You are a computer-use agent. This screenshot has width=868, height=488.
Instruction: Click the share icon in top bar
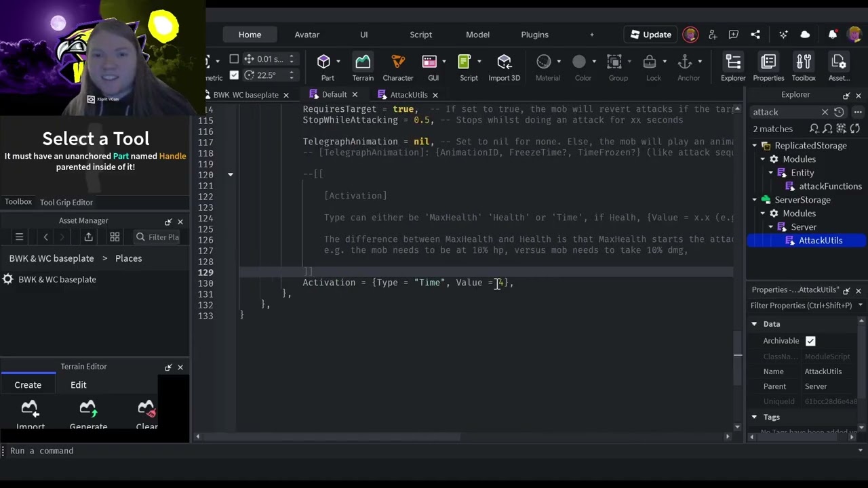755,35
